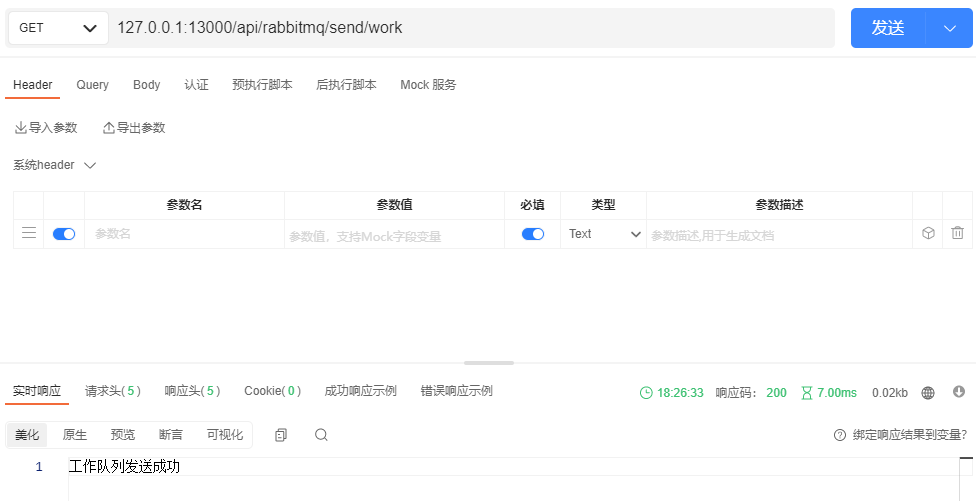Select the 可视化 view mode
The height and width of the screenshot is (501, 976).
point(225,434)
